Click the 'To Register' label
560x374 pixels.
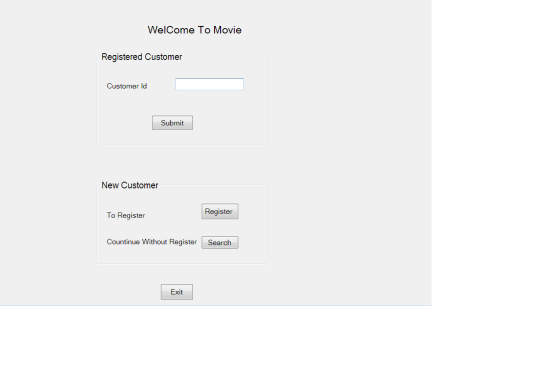pos(126,215)
